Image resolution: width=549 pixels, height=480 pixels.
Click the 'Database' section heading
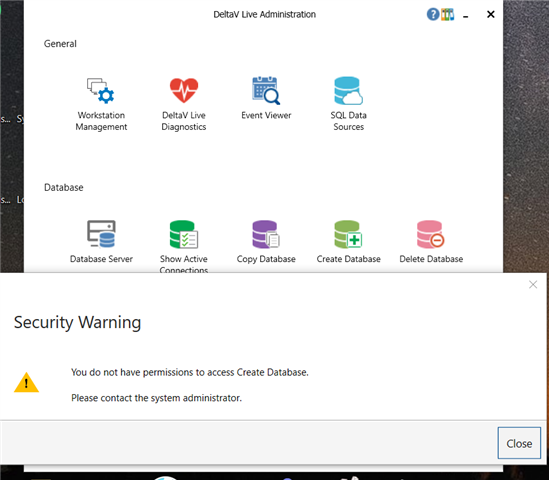click(64, 187)
